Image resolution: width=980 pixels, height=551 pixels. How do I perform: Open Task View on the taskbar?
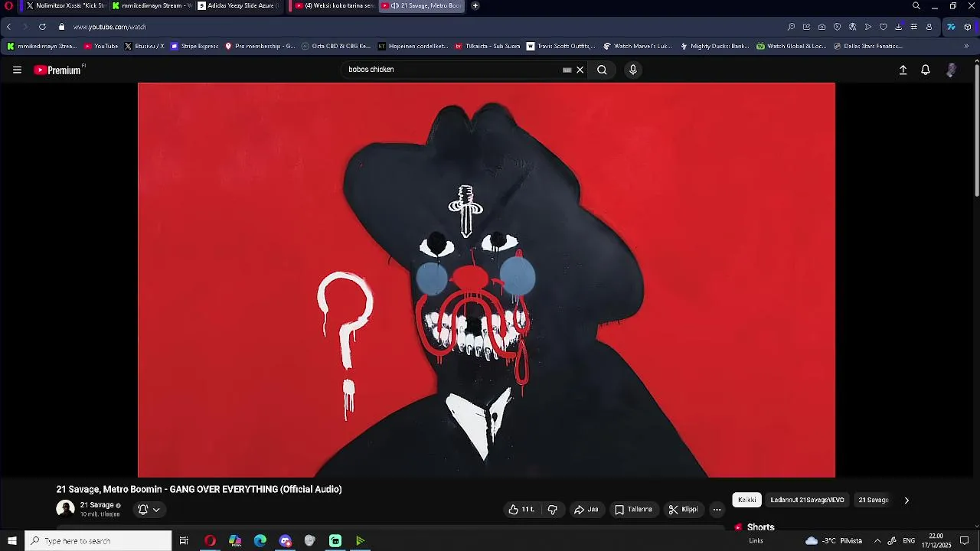pyautogui.click(x=184, y=541)
